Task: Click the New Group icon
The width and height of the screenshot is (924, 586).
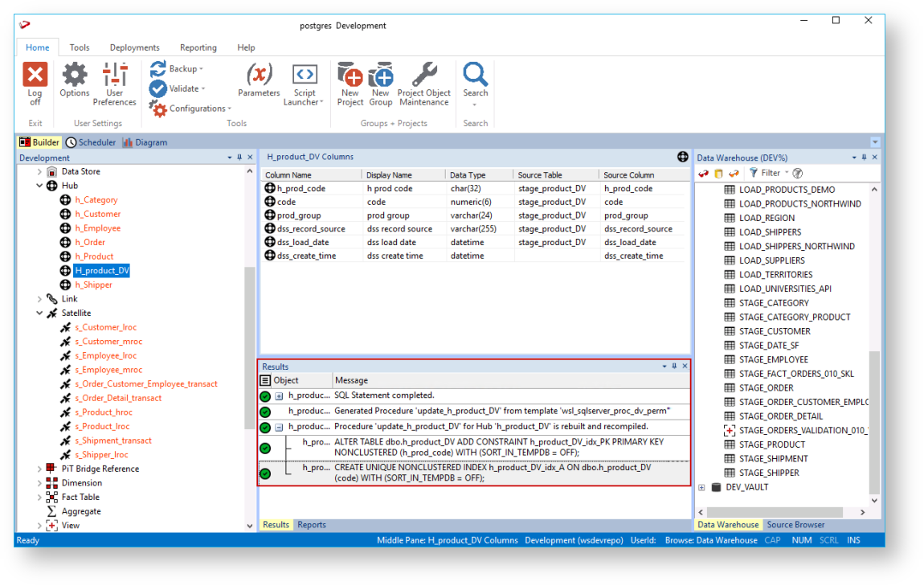Action: point(381,76)
